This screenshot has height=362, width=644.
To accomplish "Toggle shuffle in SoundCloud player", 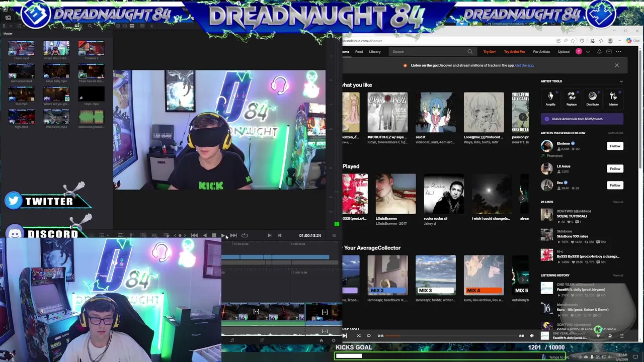I will 358,335.
